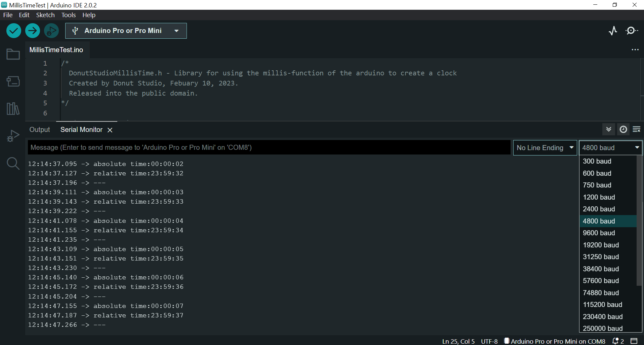
Task: Collapse the 4800 baud rate dropdown
Action: [610, 148]
